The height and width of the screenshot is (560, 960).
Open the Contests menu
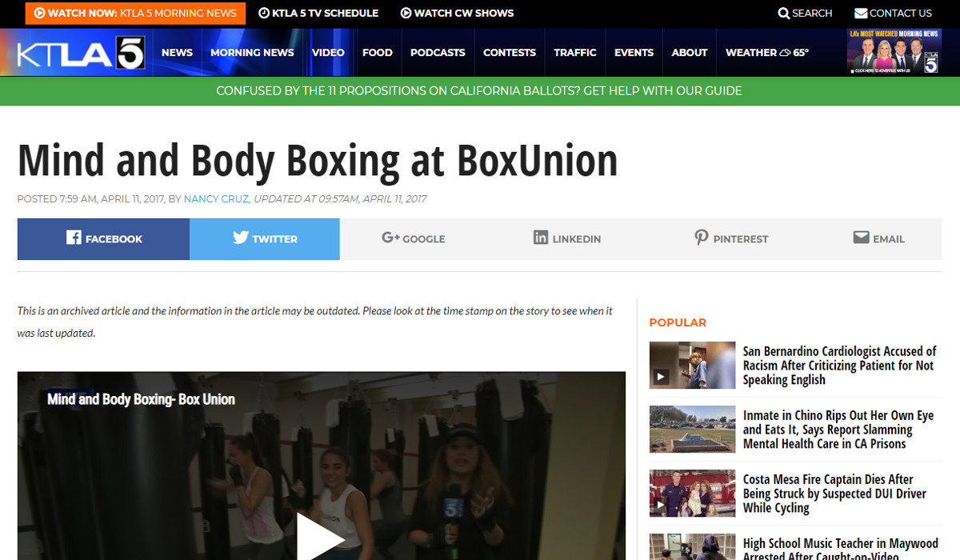click(510, 53)
